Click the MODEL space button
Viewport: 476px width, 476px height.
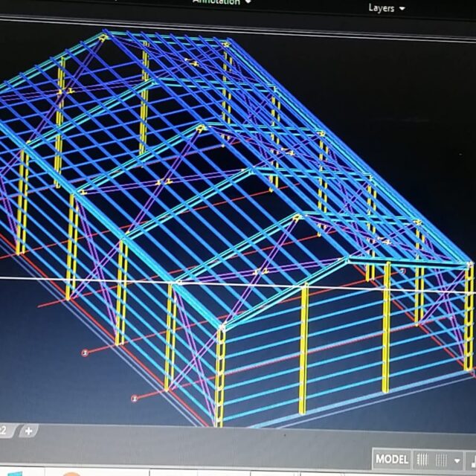click(392, 459)
